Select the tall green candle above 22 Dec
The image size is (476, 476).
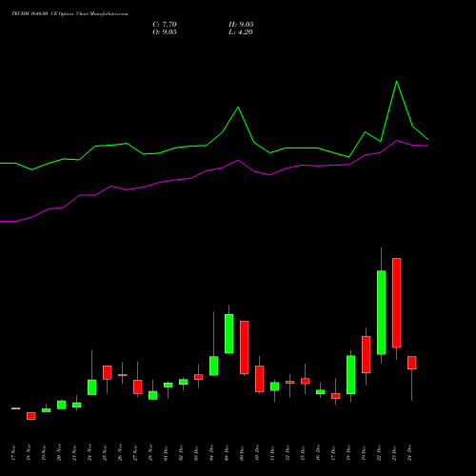[x=382, y=312]
